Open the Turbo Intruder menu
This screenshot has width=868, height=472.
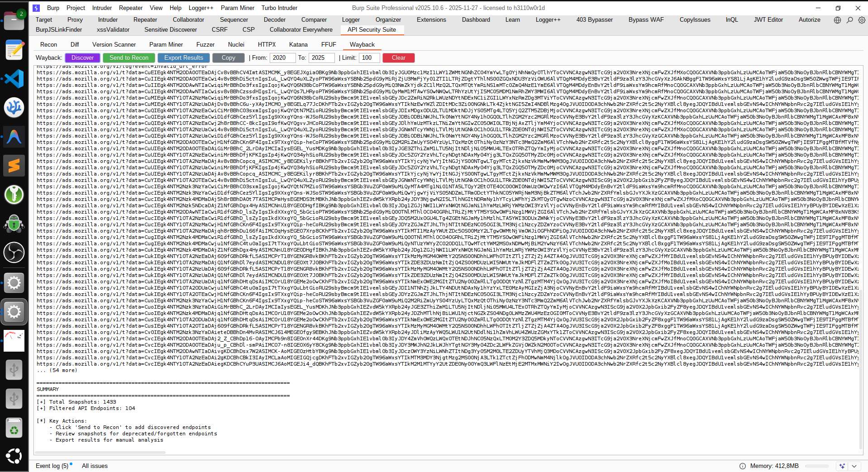[x=279, y=8]
